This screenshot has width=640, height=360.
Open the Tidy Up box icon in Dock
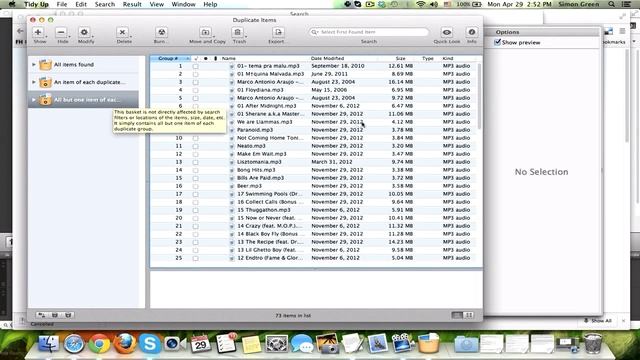pos(429,344)
